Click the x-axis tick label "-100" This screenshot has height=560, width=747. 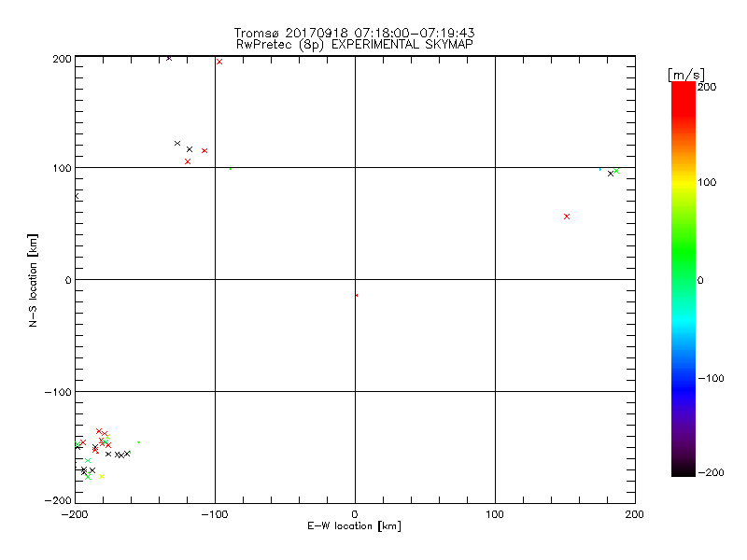coord(215,514)
